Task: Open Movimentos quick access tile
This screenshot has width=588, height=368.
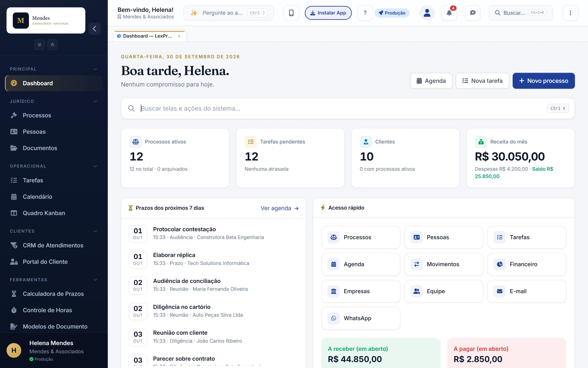Action: [x=444, y=264]
